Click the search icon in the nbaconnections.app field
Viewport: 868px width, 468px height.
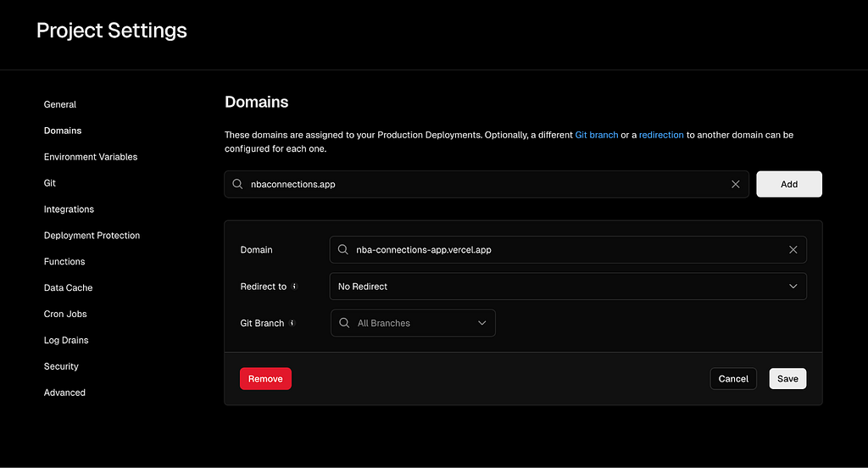(237, 184)
